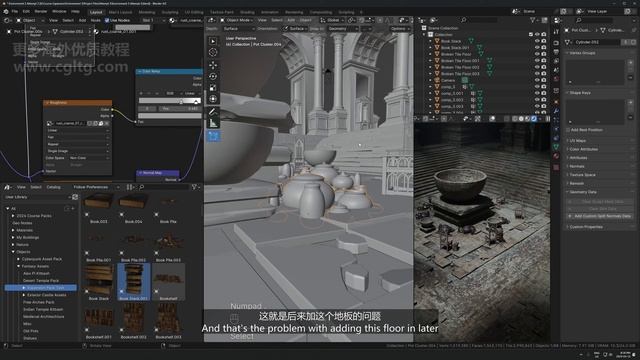Toggle Add Rest Position checkbox
The height and width of the screenshot is (360, 640).
[x=568, y=130]
